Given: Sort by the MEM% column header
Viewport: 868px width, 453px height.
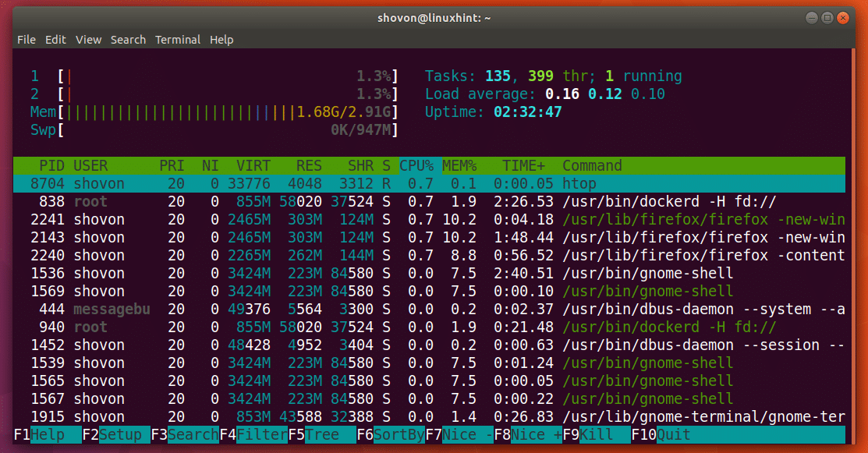Looking at the screenshot, I should pos(459,165).
